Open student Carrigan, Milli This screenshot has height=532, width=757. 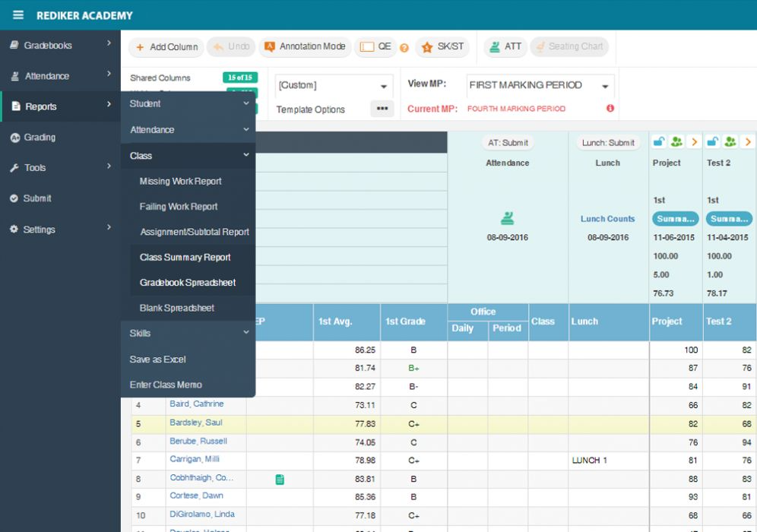(195, 458)
